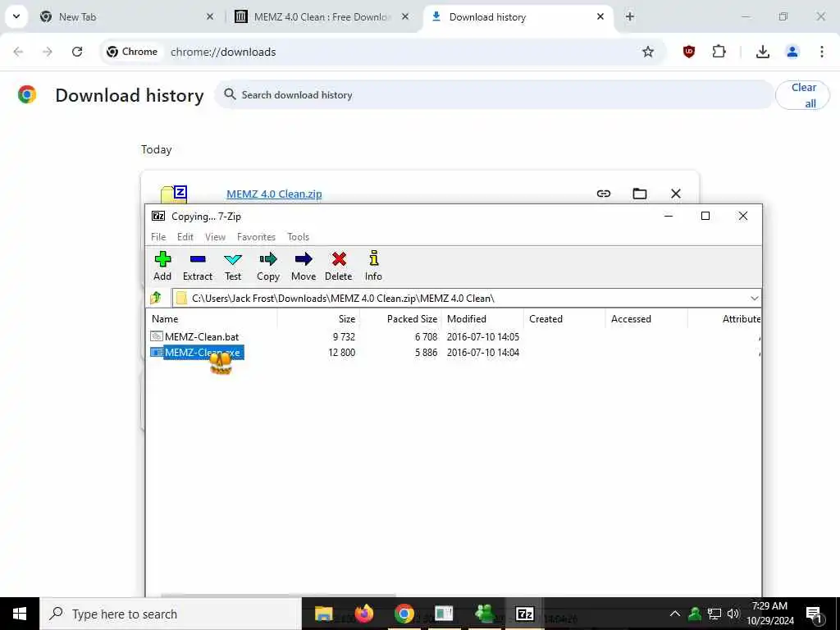
Task: Sort by the Accessed column header
Action: [x=646, y=319]
